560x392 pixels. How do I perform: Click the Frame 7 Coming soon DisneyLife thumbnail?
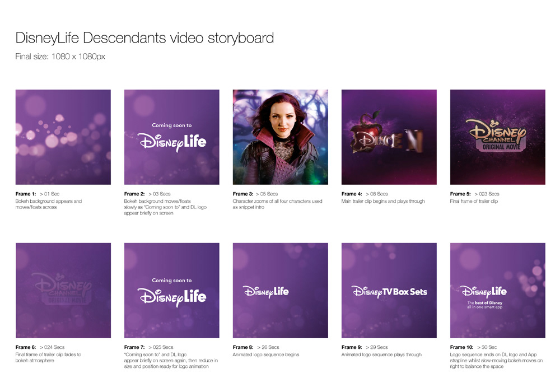[x=172, y=291]
